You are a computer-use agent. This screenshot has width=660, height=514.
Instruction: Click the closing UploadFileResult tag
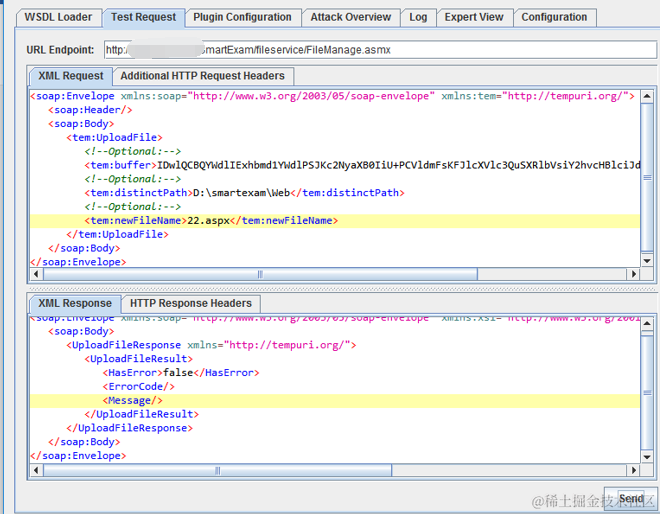coord(141,414)
